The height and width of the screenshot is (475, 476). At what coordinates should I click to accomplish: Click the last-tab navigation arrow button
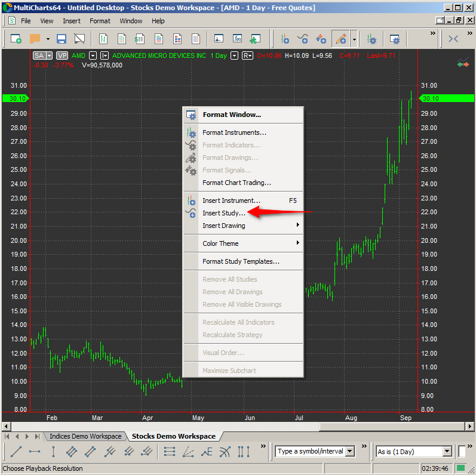(x=37, y=436)
